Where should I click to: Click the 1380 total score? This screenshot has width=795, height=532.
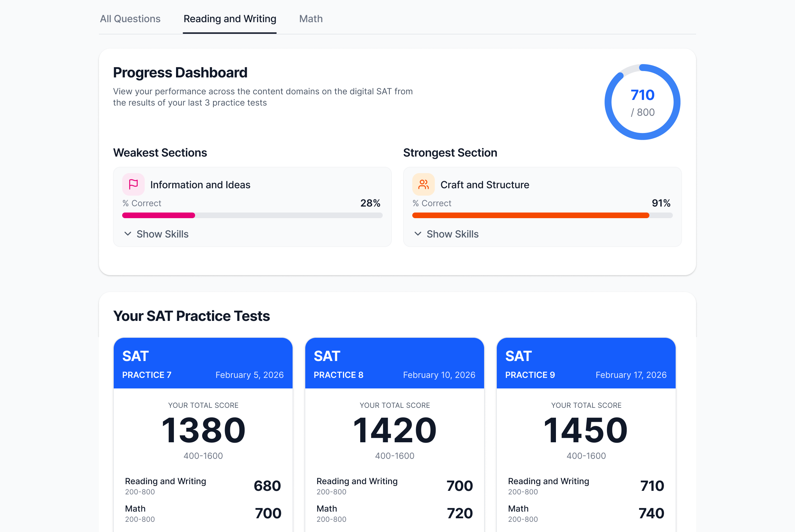[x=203, y=430]
